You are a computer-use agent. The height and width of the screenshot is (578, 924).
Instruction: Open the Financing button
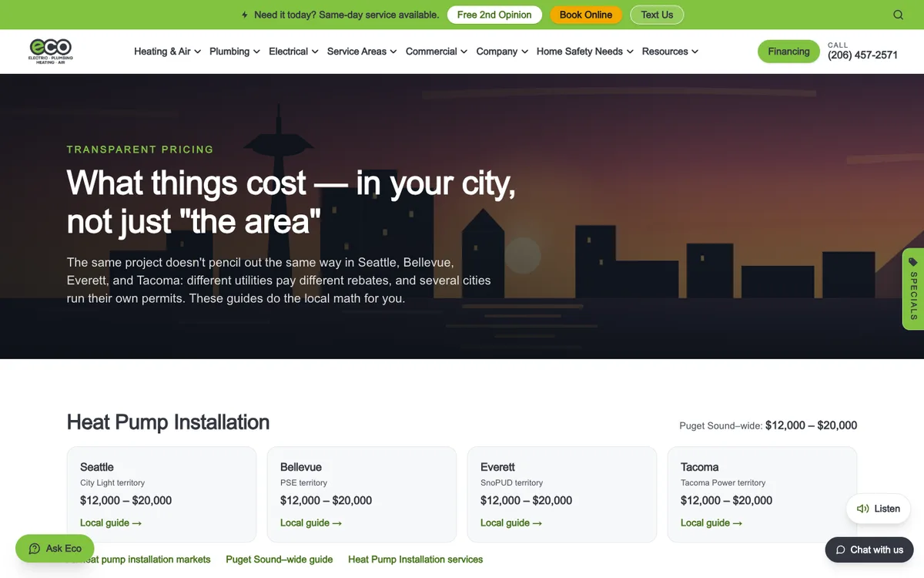click(788, 52)
